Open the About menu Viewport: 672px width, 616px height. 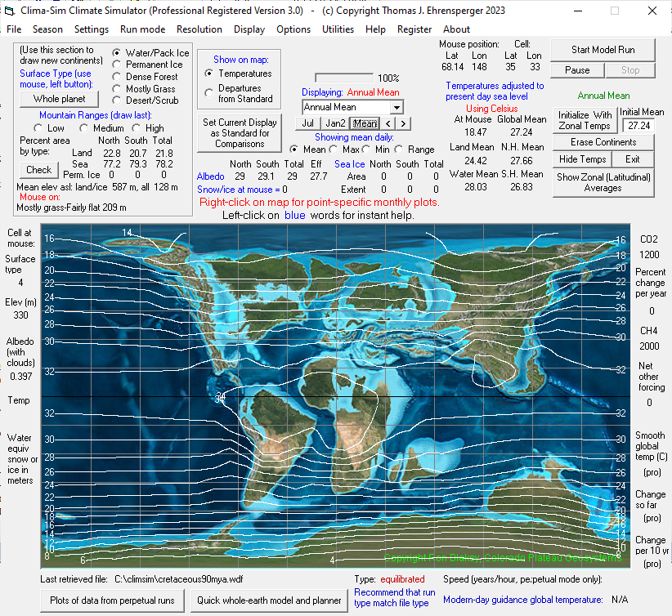coord(456,29)
